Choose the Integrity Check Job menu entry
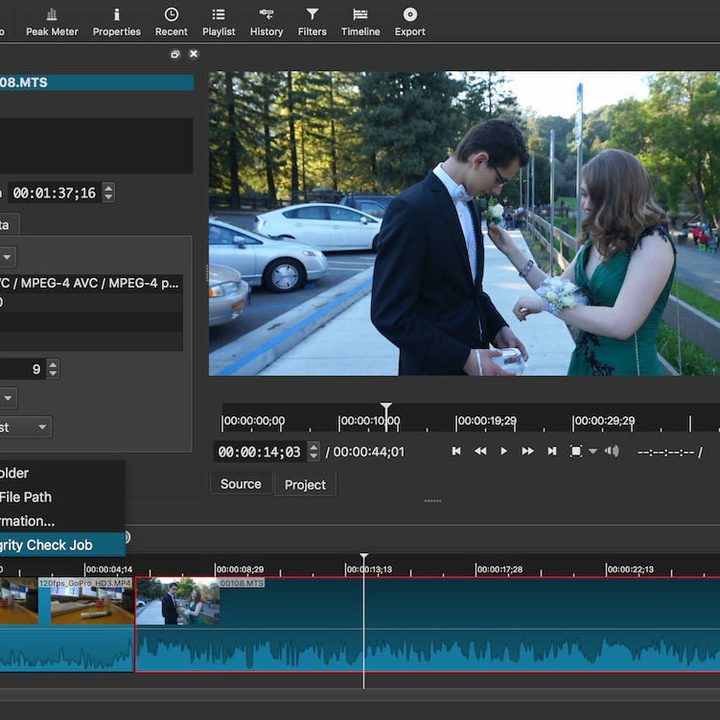Viewport: 720px width, 720px height. click(x=60, y=545)
